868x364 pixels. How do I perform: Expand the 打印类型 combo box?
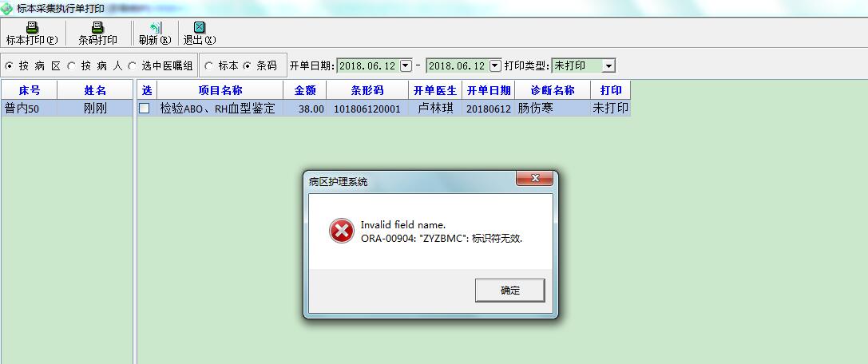pos(609,65)
